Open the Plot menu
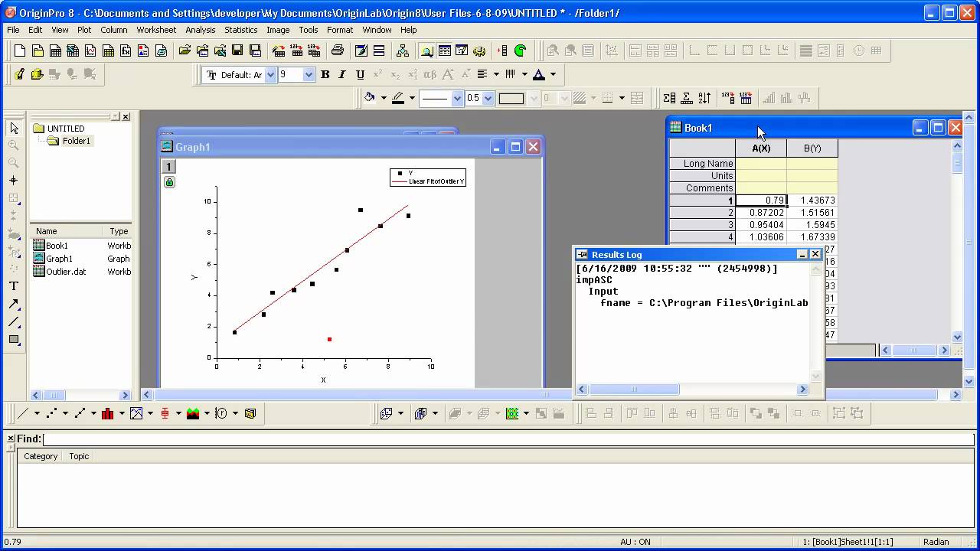 [x=84, y=30]
